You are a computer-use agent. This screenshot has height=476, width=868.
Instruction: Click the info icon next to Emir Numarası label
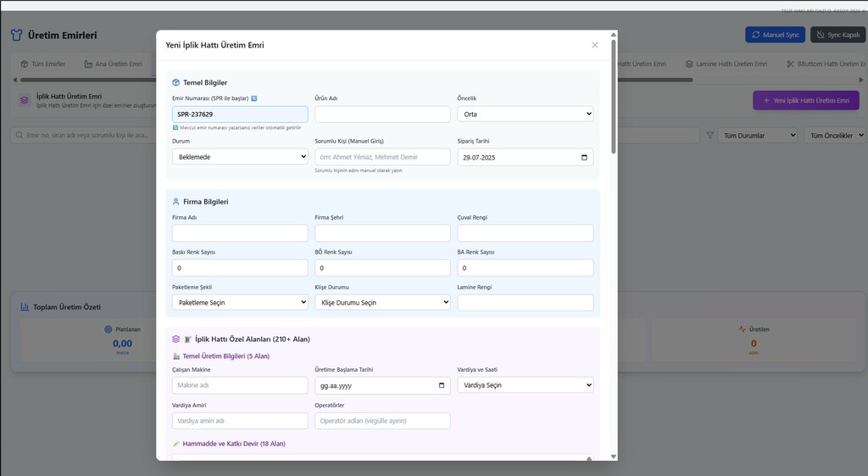[x=253, y=98]
